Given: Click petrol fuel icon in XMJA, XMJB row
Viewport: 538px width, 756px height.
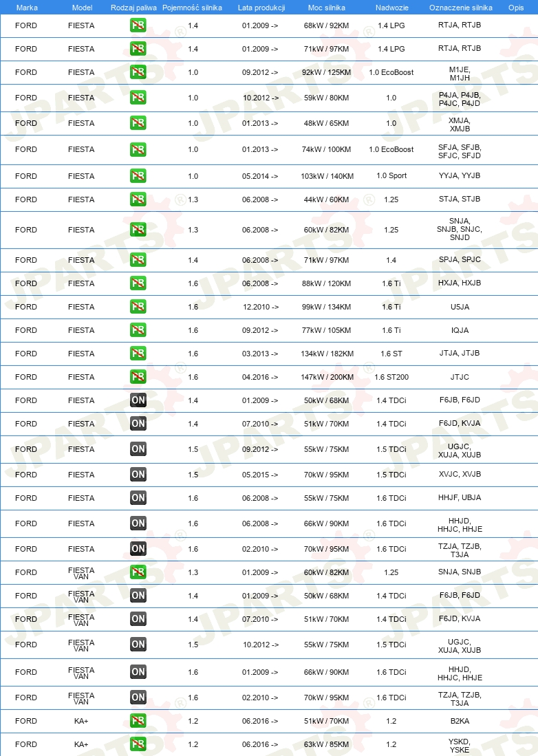Looking at the screenshot, I should [x=138, y=123].
